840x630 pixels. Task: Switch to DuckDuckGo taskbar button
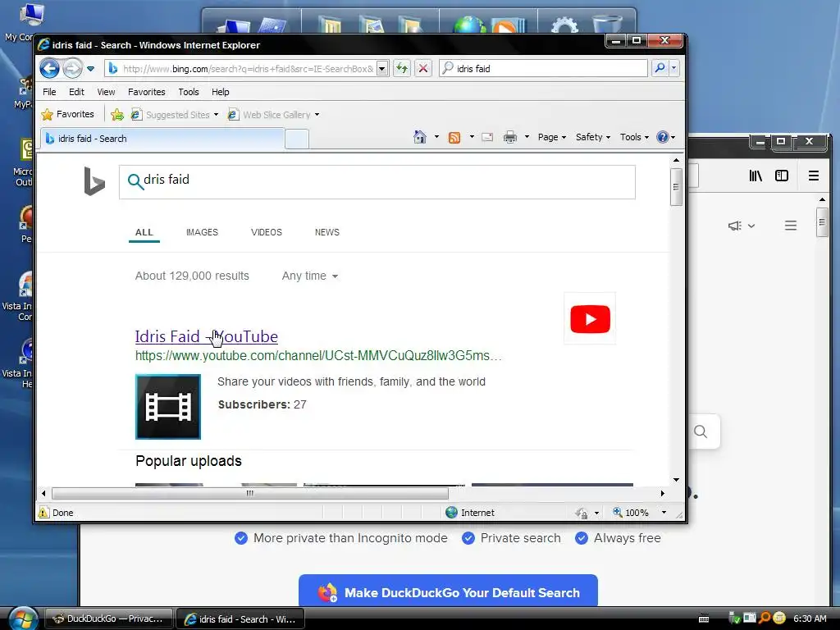coord(109,619)
